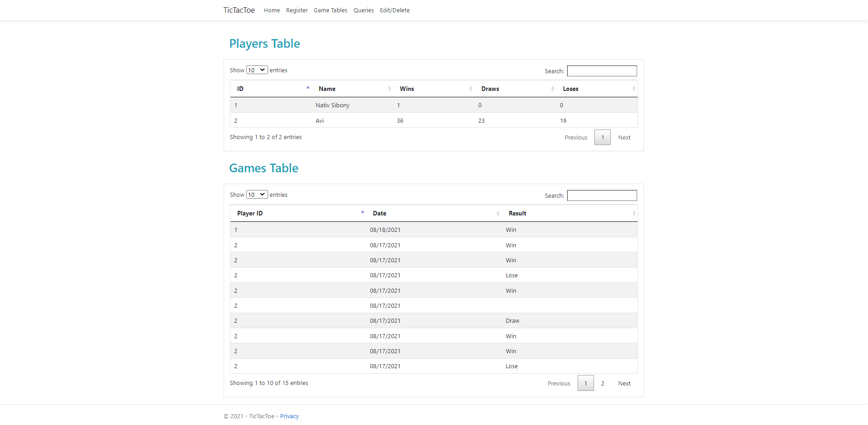The height and width of the screenshot is (425, 868).
Task: Click the sort icon on the Loses column
Action: (x=634, y=89)
